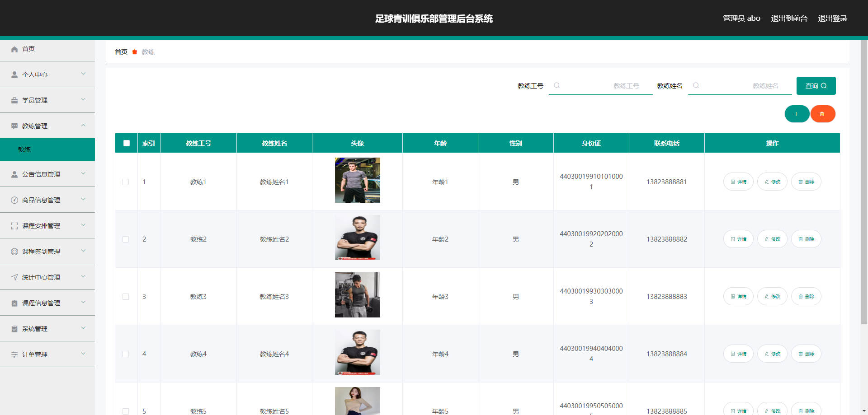Click search icon in 教练工号 field

coord(557,85)
